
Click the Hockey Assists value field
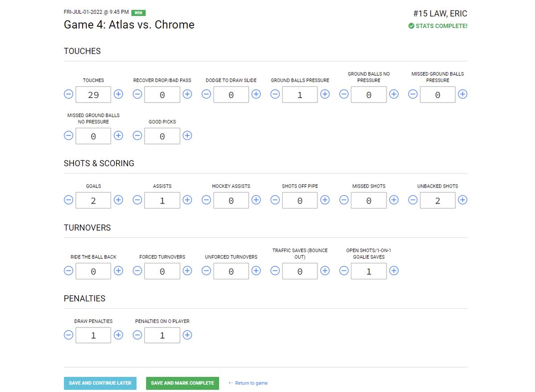pyautogui.click(x=231, y=200)
